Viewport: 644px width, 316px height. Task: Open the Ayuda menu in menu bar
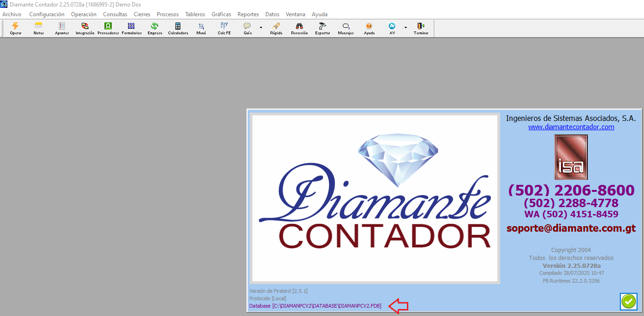[320, 14]
